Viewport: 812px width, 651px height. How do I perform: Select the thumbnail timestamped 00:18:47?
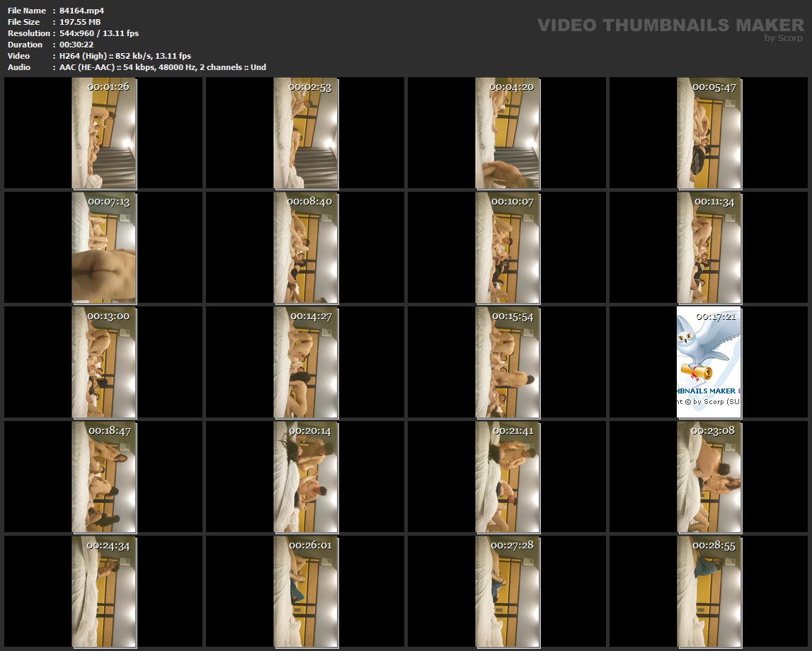coord(104,477)
